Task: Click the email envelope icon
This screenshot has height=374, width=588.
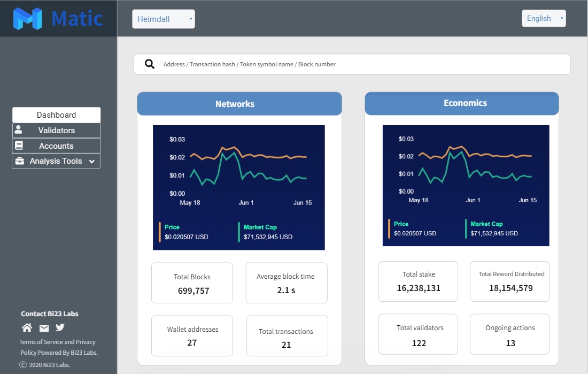Action: [x=44, y=328]
